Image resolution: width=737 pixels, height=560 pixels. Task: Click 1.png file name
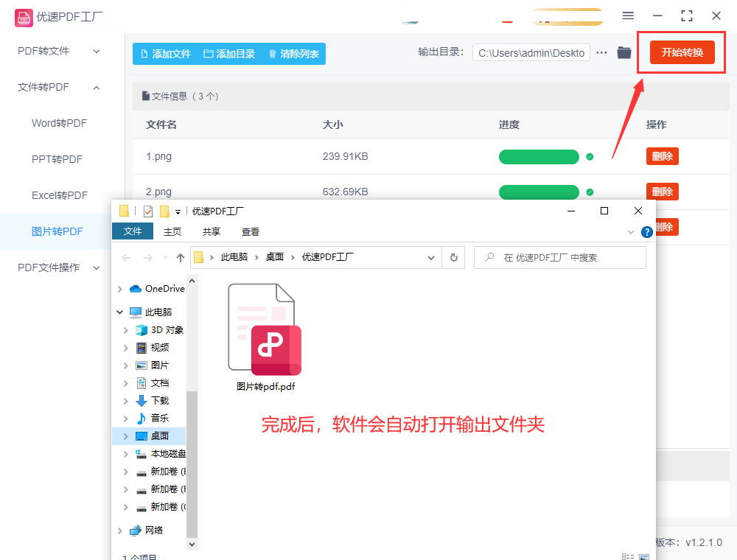coord(159,156)
